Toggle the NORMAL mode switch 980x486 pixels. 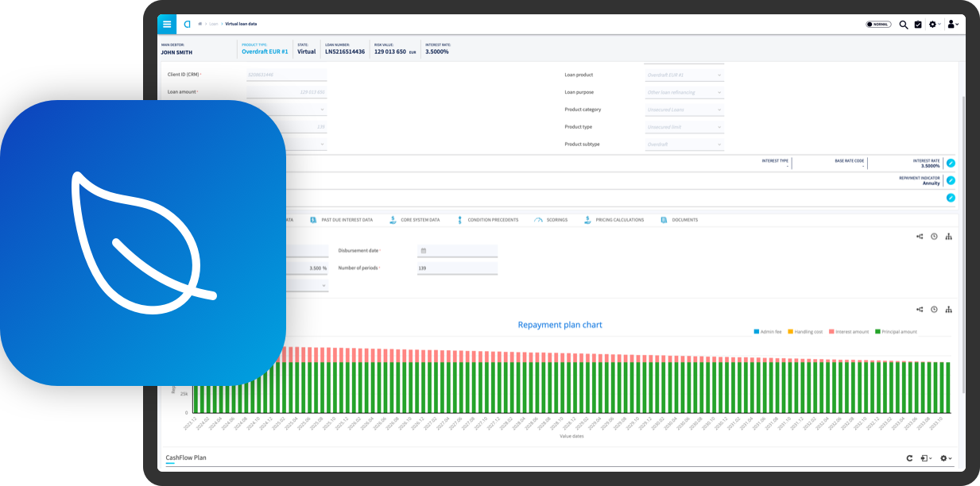[x=878, y=25]
